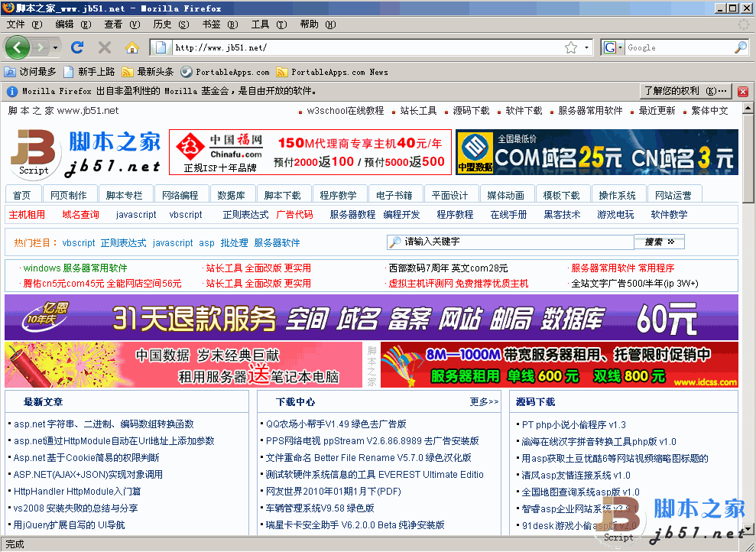This screenshot has width=756, height=552.
Task: Select the 脚本下载 navigation tab
Action: 283,195
